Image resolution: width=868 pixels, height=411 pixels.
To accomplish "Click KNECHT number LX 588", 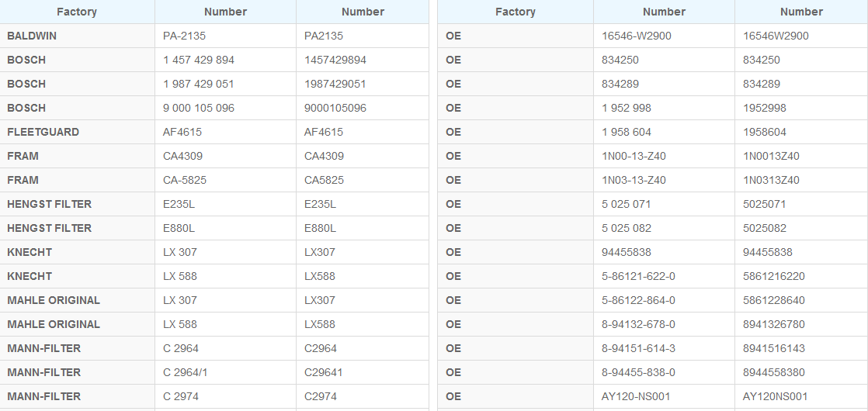I will (180, 276).
